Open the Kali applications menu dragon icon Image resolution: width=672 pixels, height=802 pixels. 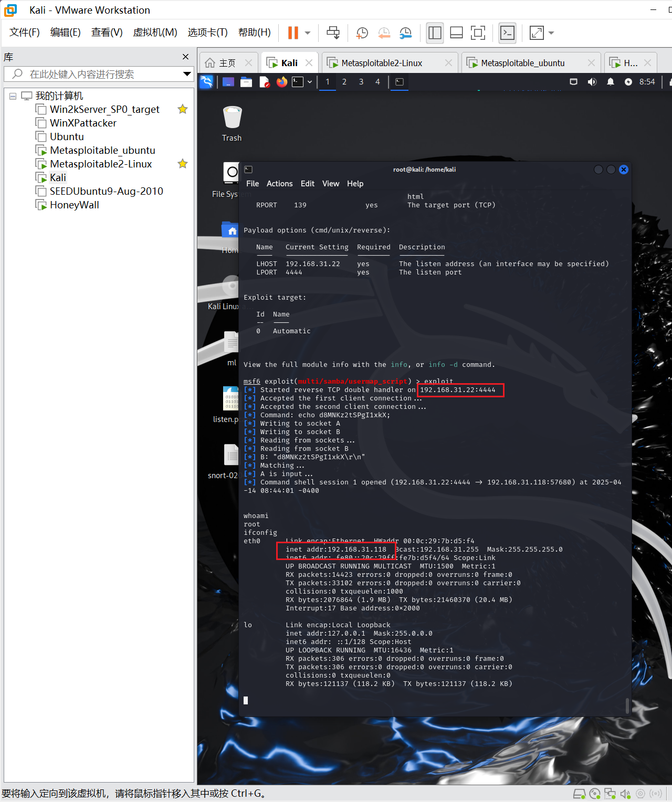click(206, 82)
